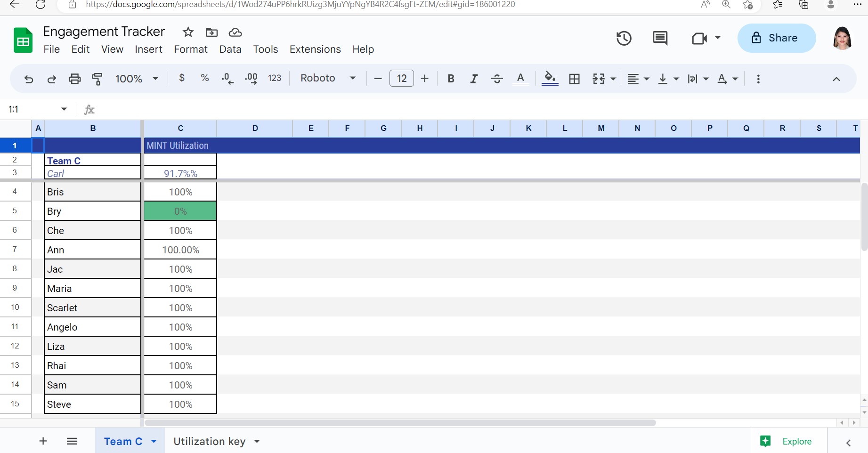
Task: Open more number formats (123)
Action: coord(275,78)
